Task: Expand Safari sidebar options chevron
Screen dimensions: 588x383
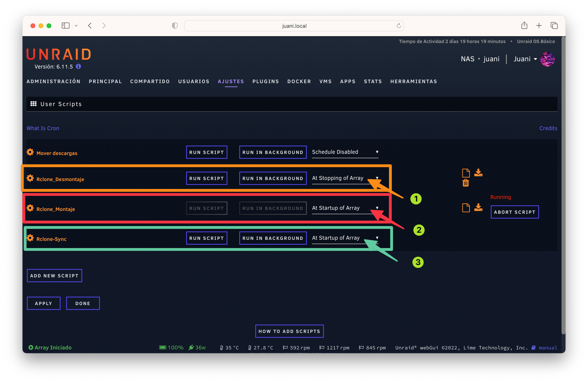Action: (x=76, y=26)
